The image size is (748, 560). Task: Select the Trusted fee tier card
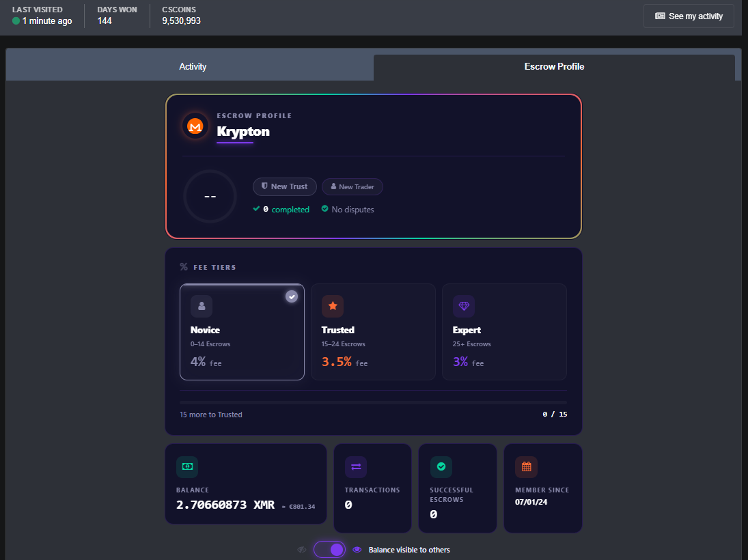[373, 332]
